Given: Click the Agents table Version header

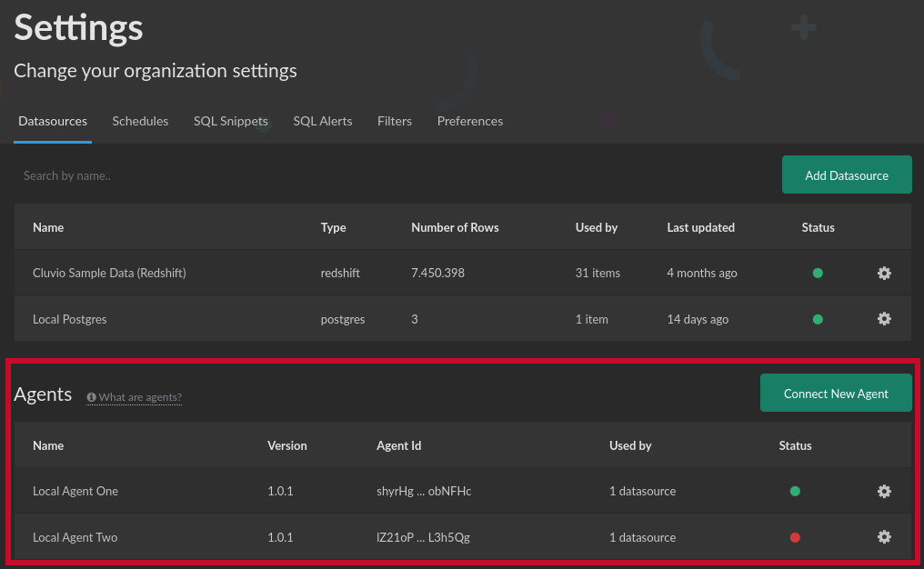Looking at the screenshot, I should [287, 445].
